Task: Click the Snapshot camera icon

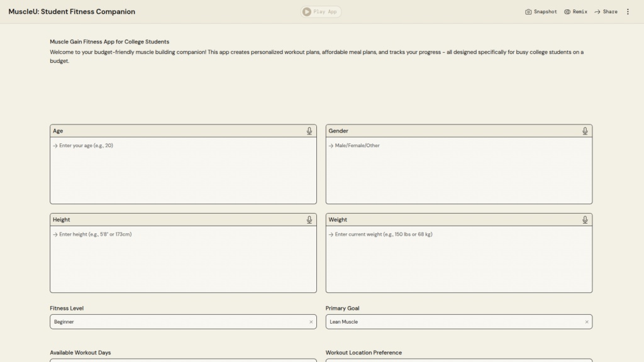Action: (x=528, y=12)
